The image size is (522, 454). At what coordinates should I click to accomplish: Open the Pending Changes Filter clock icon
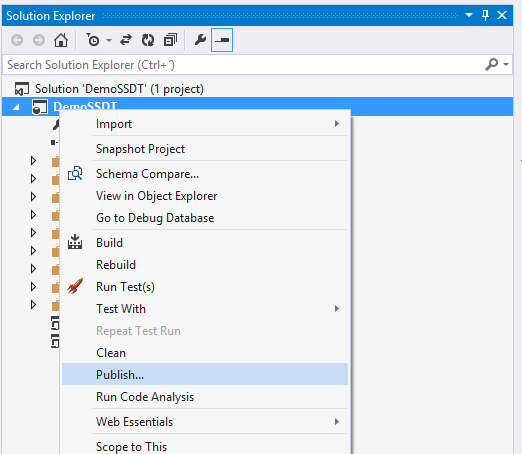click(93, 40)
